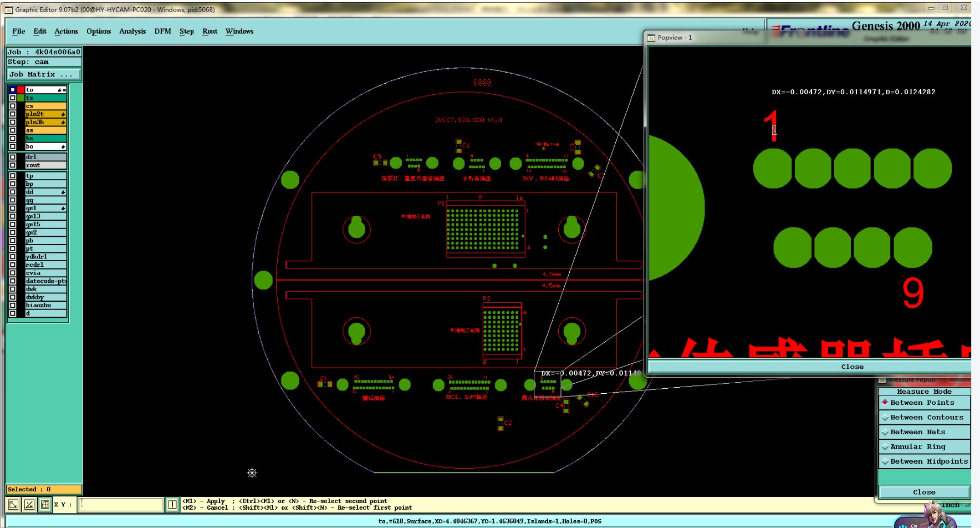980x528 pixels.
Task: Enable display of the 'gm13' layer
Action: pos(13,216)
